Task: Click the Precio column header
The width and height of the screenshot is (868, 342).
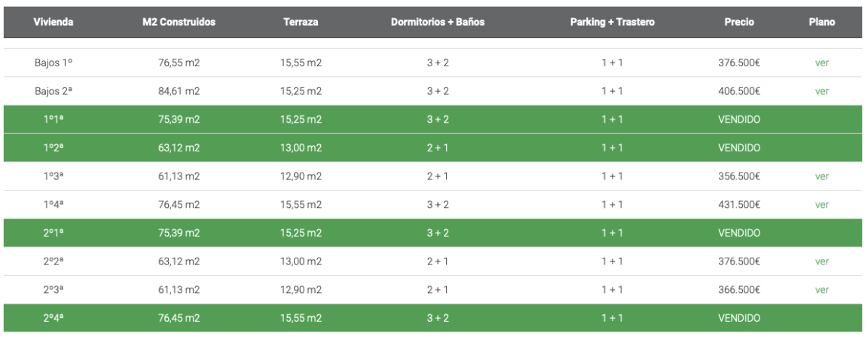Action: pyautogui.click(x=738, y=23)
